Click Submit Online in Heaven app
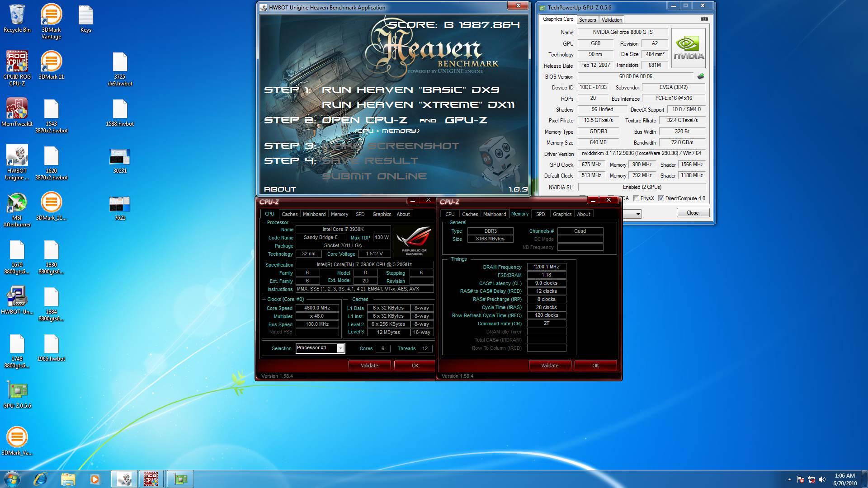Screen dimensions: 868x488 [x=374, y=176]
